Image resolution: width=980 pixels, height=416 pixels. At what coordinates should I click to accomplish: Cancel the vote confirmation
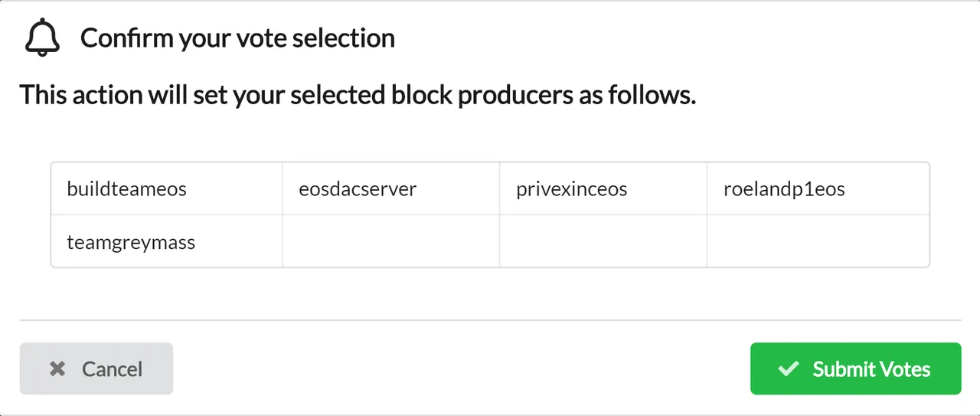[96, 369]
